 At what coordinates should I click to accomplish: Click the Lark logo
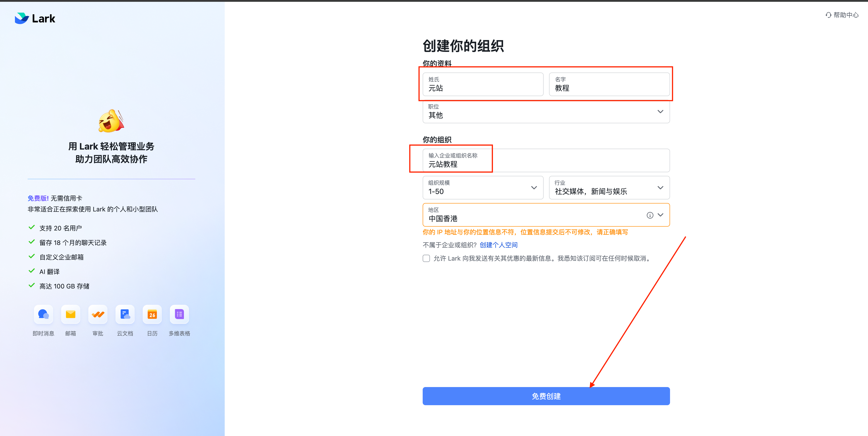pyautogui.click(x=35, y=18)
